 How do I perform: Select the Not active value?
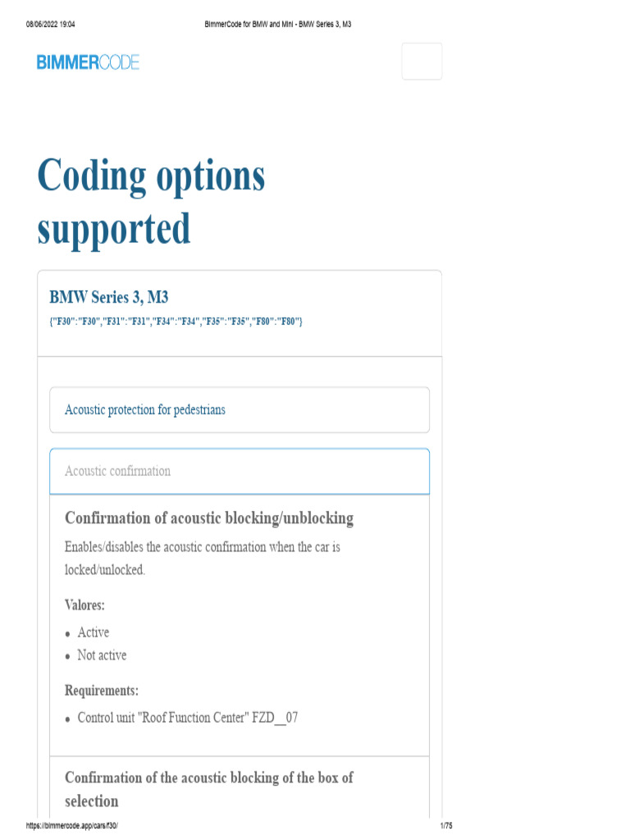[x=102, y=655]
